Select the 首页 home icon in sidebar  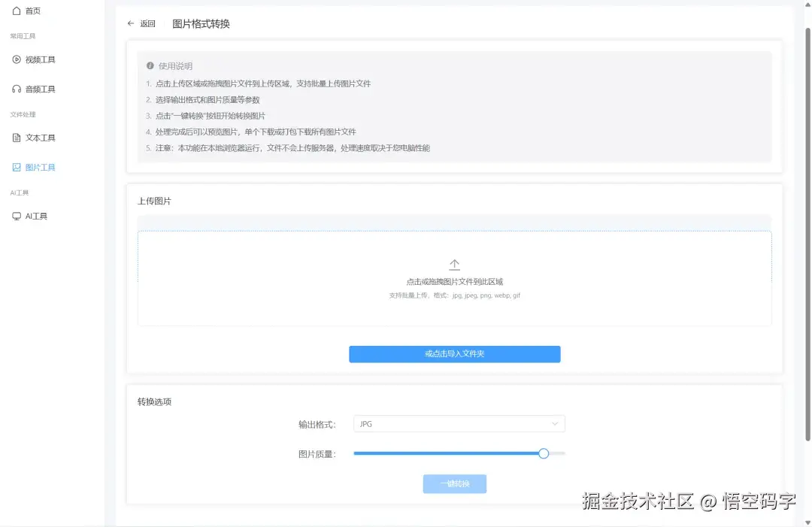tap(17, 11)
